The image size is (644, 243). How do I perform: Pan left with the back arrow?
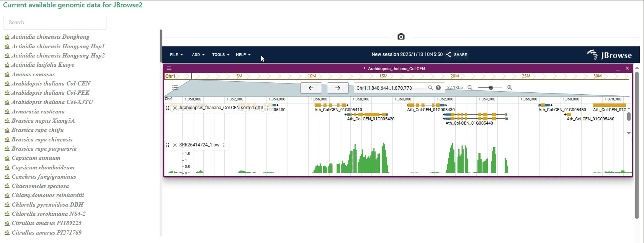tap(311, 88)
